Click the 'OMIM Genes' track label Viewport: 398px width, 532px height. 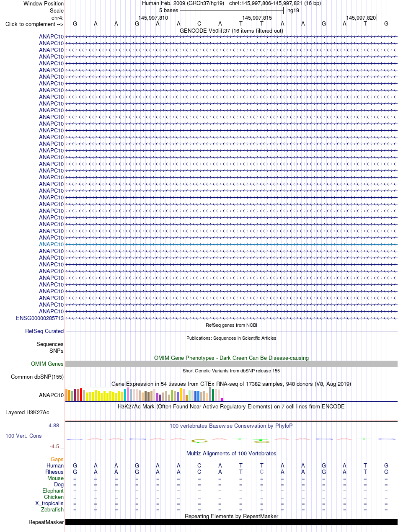click(47, 364)
